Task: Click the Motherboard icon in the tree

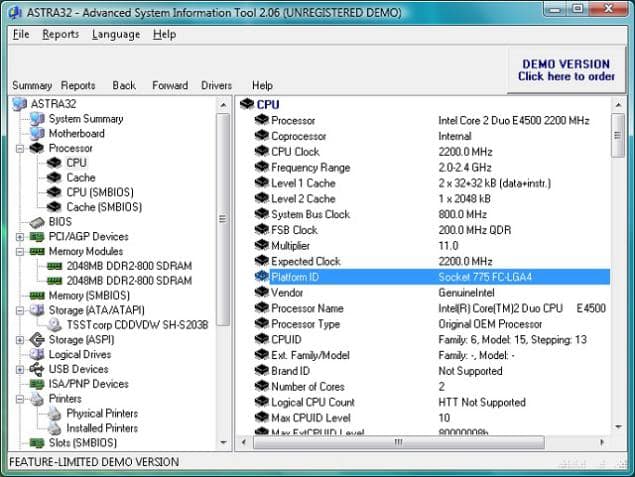Action: 37,133
